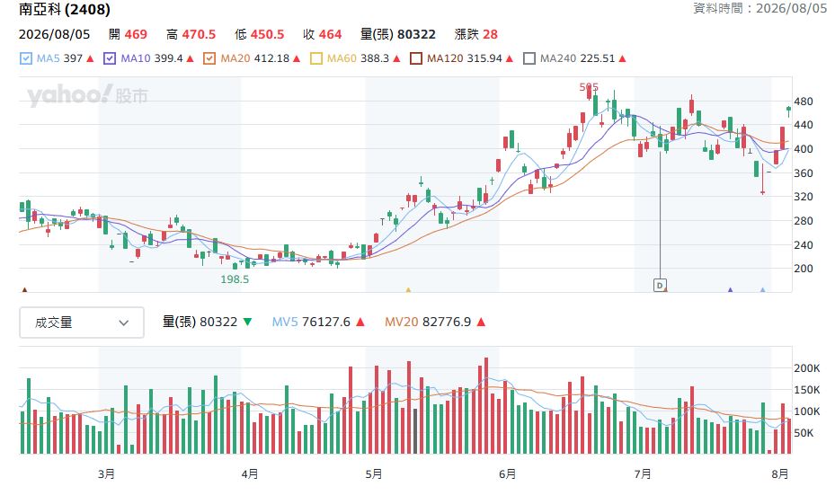Click the 開 469 opening price
The height and width of the screenshot is (504, 835).
[x=128, y=35]
